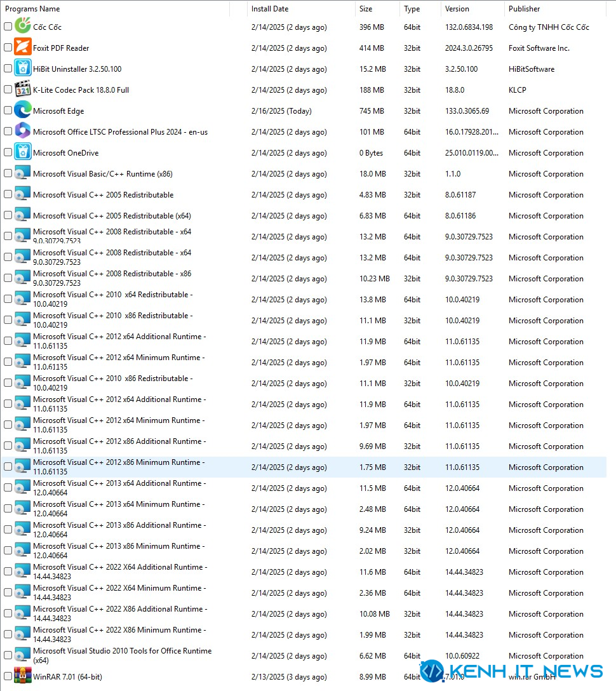Viewport: 616px width, 691px height.
Task: Tick the checkbox for Foxit PDF Reader
Action: pos(8,47)
